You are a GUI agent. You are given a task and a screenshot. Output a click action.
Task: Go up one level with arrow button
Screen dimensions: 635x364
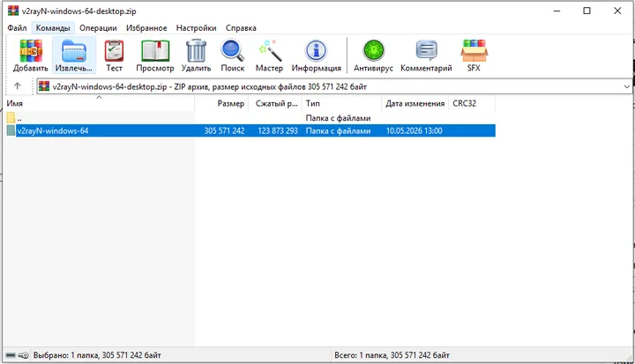[17, 85]
